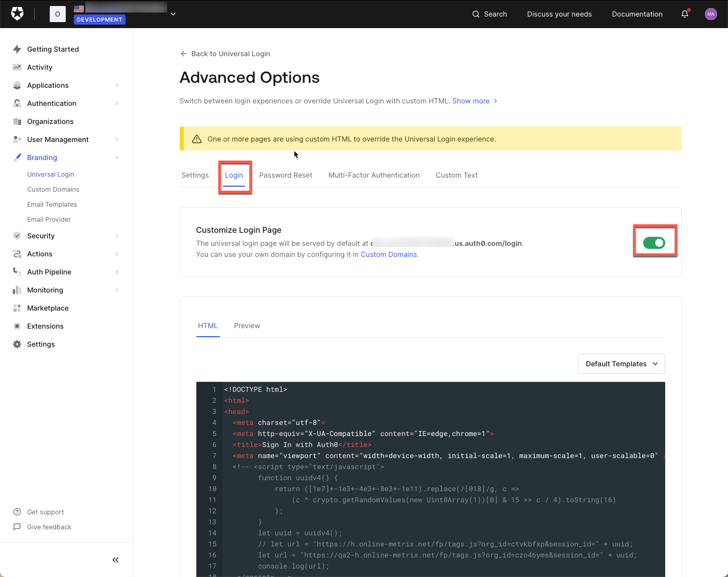Select the Branding paintbrush icon

coord(17,157)
